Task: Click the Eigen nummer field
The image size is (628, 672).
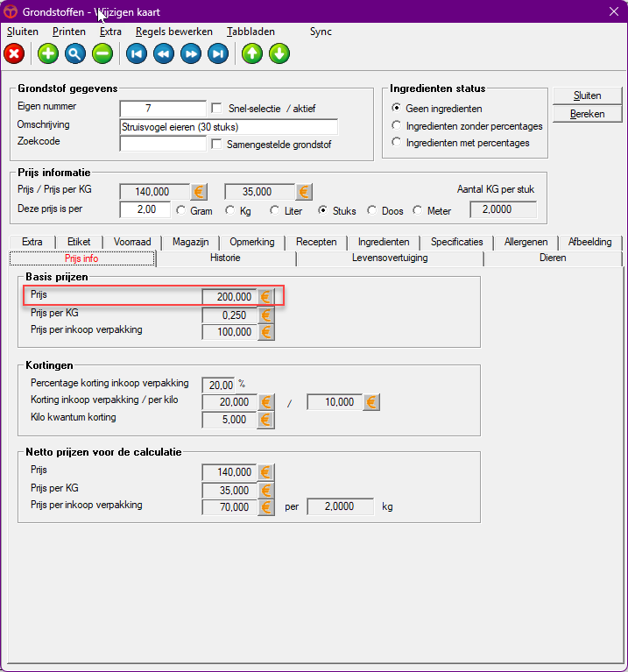Action: tap(163, 109)
